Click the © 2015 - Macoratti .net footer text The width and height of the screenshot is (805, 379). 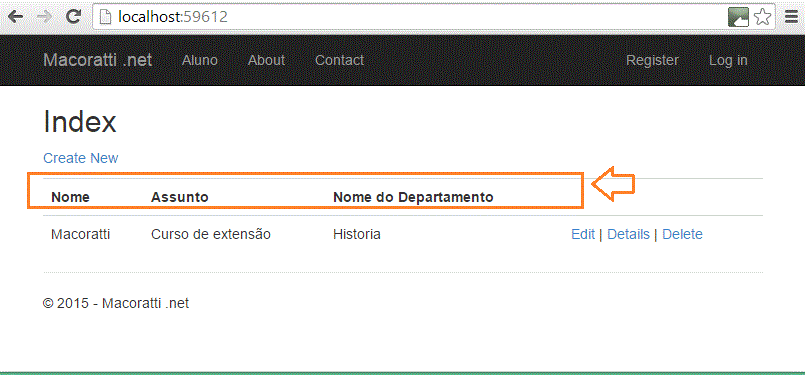[x=116, y=304]
